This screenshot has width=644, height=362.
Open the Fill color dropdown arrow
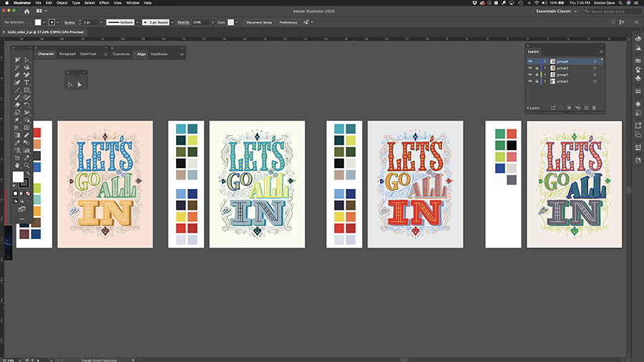(x=44, y=22)
